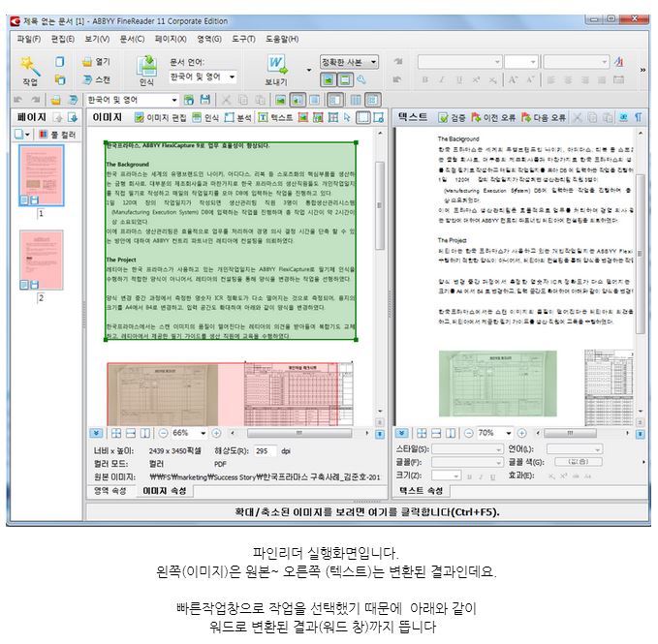Click the 분석 analyze layout tool

tap(238, 118)
